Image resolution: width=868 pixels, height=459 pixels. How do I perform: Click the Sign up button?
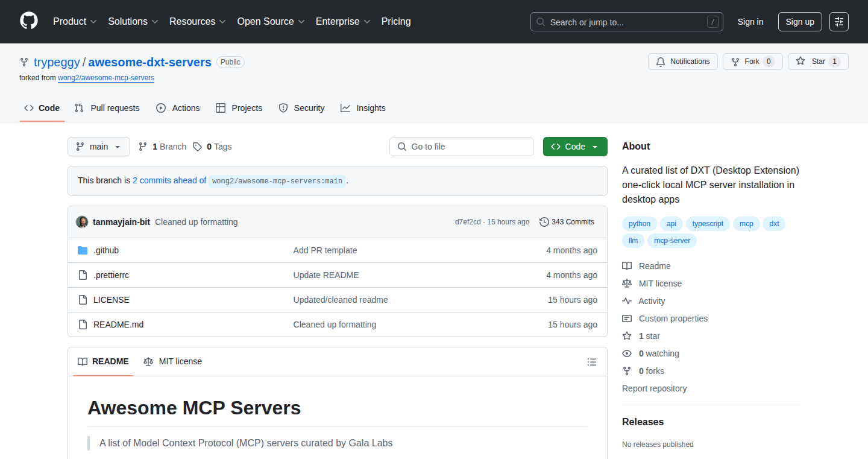point(800,22)
